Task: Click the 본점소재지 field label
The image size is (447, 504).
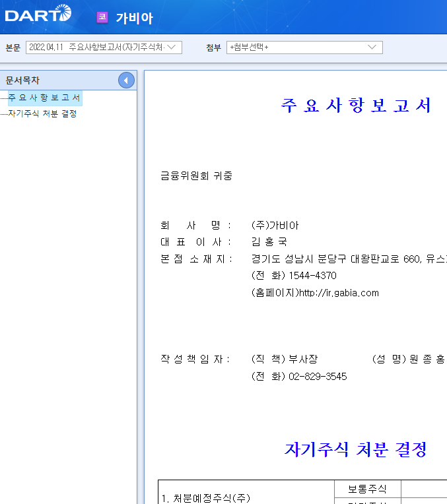Action: 196,259
